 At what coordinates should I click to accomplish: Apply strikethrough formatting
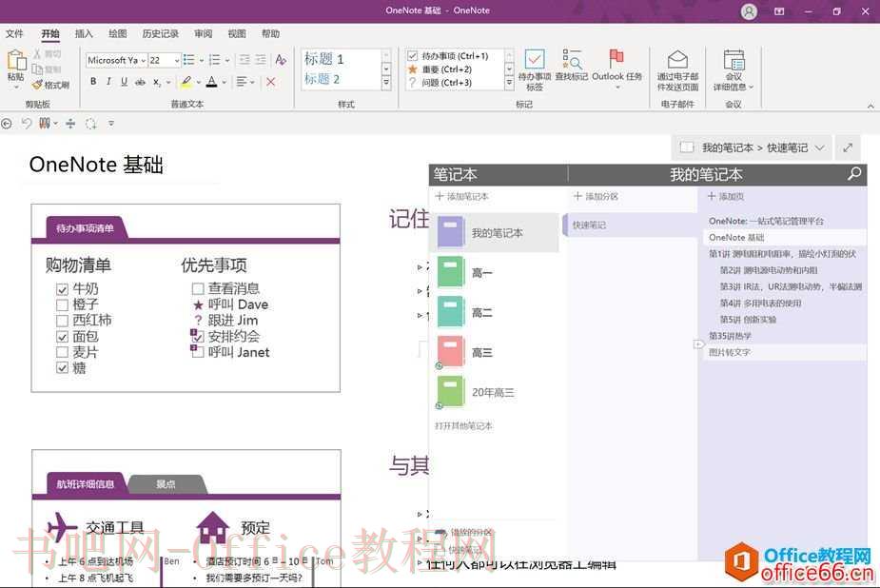[x=140, y=82]
